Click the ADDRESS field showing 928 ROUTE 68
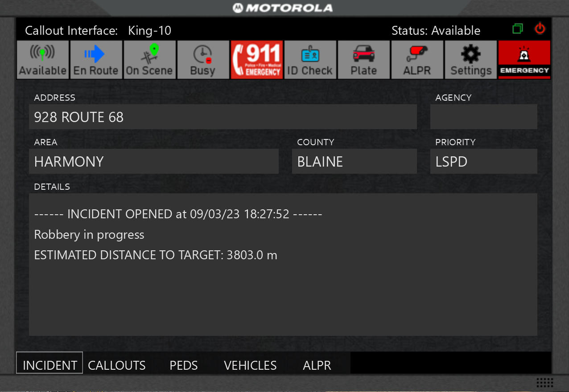This screenshot has width=569, height=392. click(x=223, y=117)
